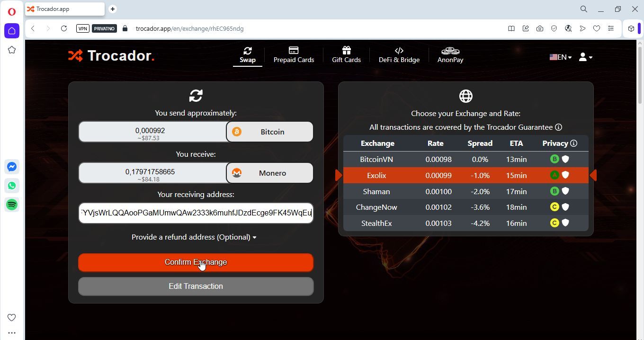Click the address bar URL
The image size is (644, 340).
coord(189,28)
